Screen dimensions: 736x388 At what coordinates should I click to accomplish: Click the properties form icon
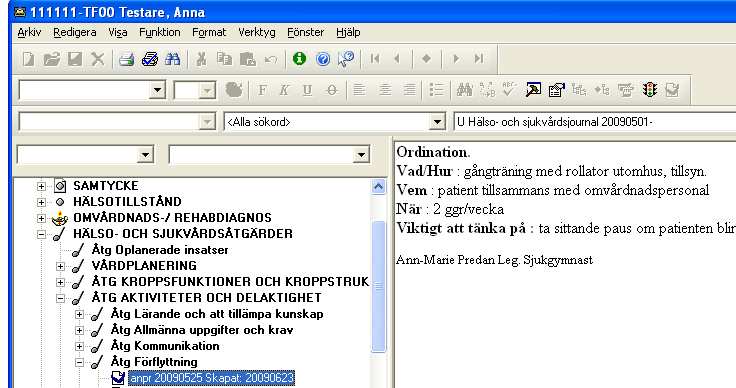coord(557,90)
